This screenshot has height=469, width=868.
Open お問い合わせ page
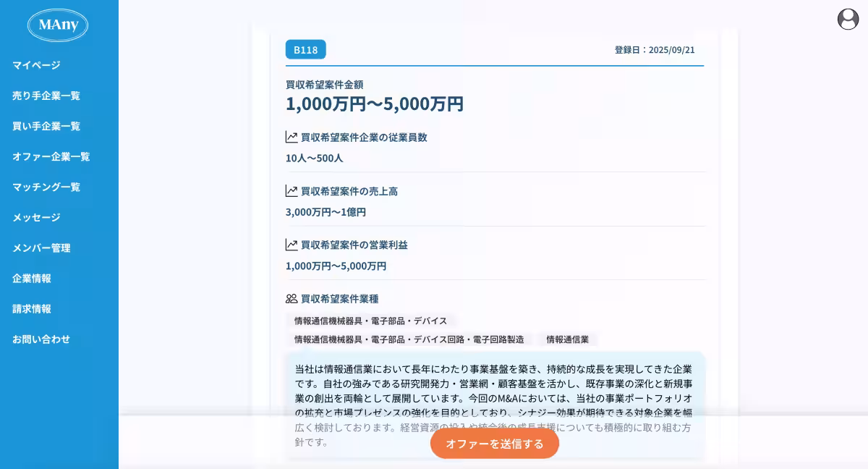coord(41,339)
